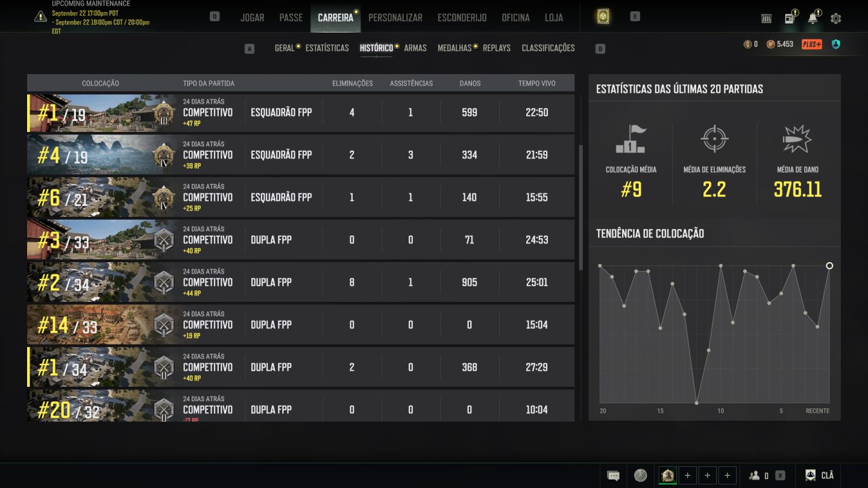The width and height of the screenshot is (868, 488).
Task: Select the CLASSIFICAÇÕES sub-tab
Action: click(x=548, y=48)
